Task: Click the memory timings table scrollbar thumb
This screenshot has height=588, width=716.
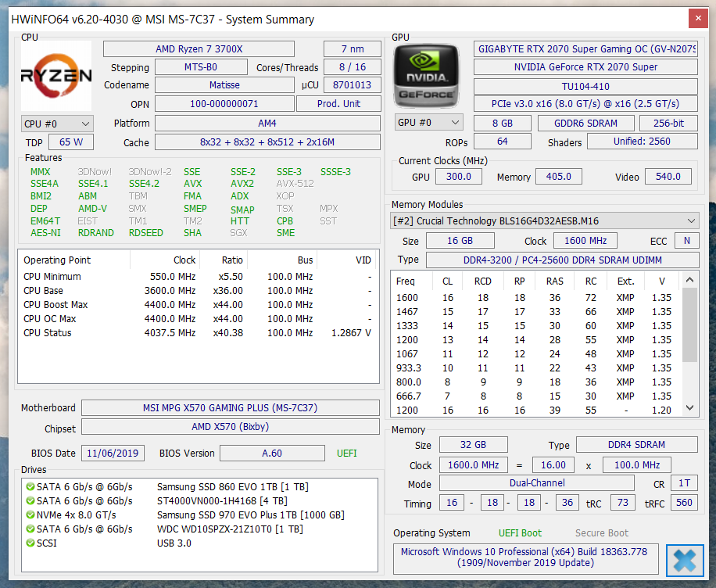Action: 690,324
